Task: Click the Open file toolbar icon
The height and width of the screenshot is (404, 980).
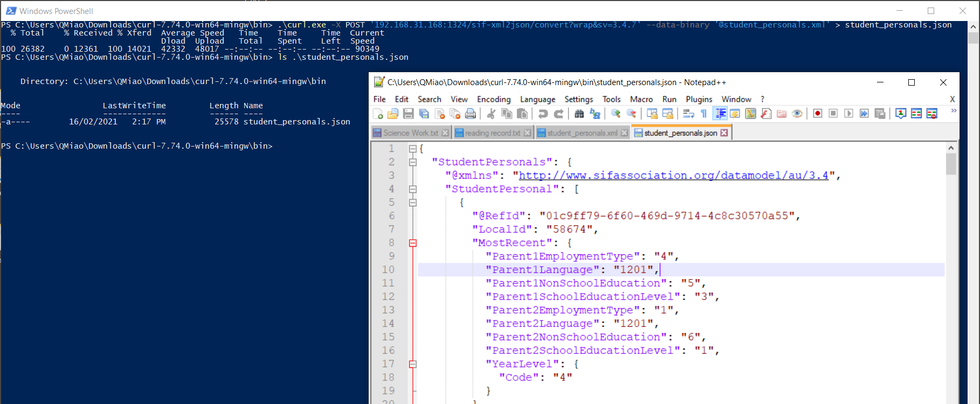Action: pyautogui.click(x=393, y=114)
